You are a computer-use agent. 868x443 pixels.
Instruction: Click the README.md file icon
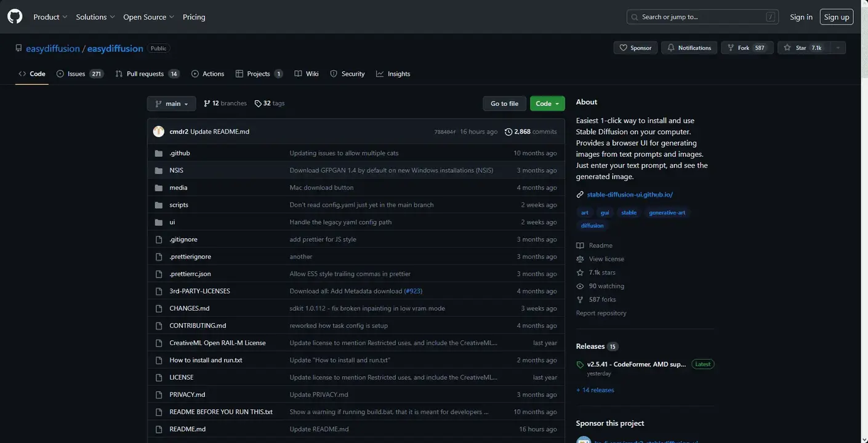[159, 429]
